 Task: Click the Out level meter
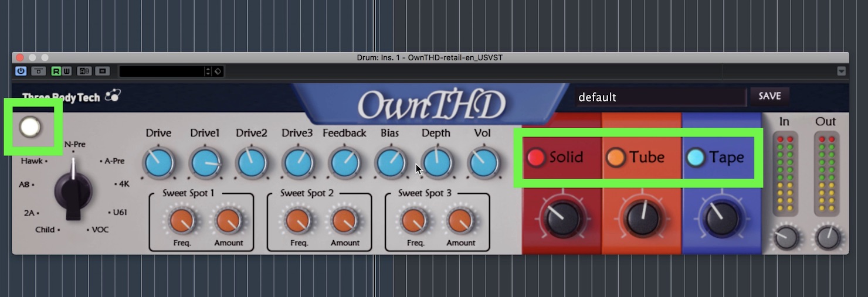[x=827, y=173]
